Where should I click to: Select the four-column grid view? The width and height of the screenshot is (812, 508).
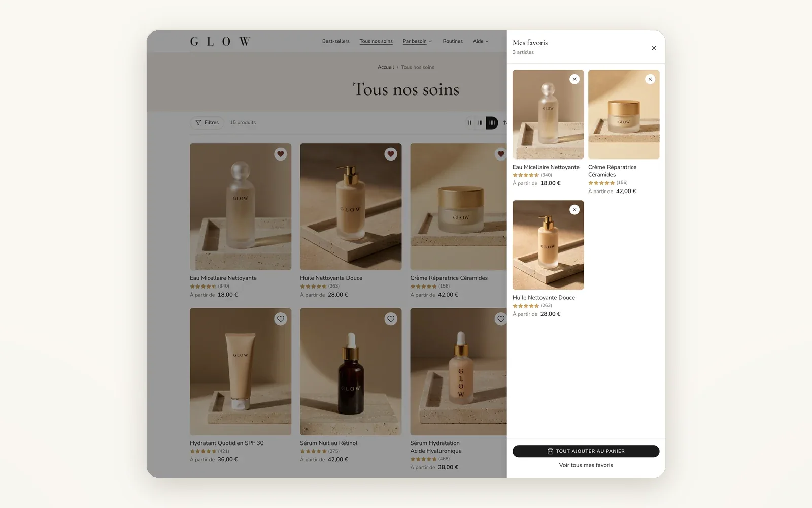[x=492, y=123]
